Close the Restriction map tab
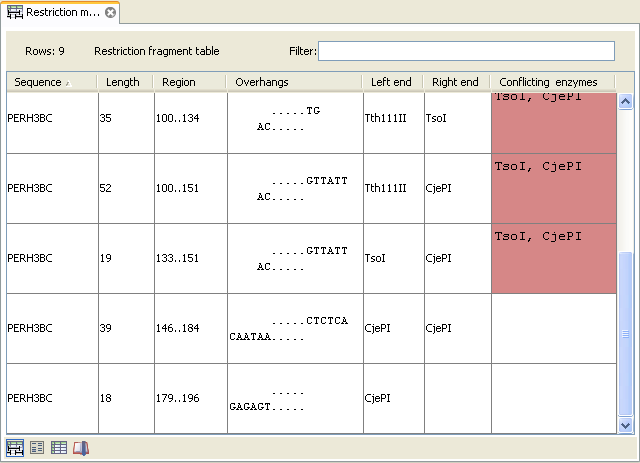The height and width of the screenshot is (463, 640). (x=110, y=13)
